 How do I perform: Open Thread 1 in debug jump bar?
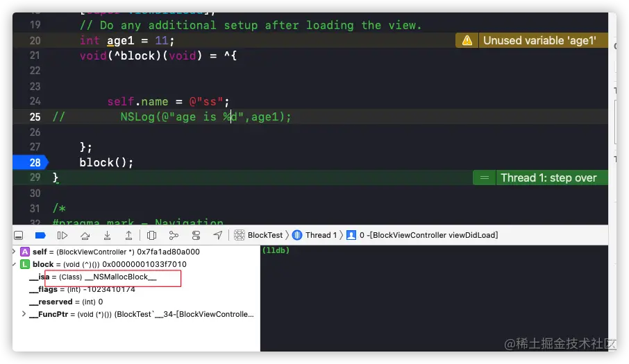321,235
